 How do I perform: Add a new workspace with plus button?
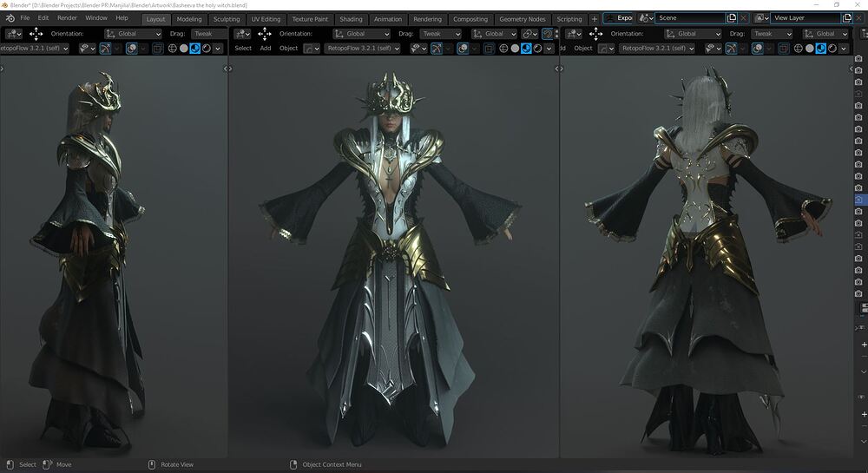point(594,19)
